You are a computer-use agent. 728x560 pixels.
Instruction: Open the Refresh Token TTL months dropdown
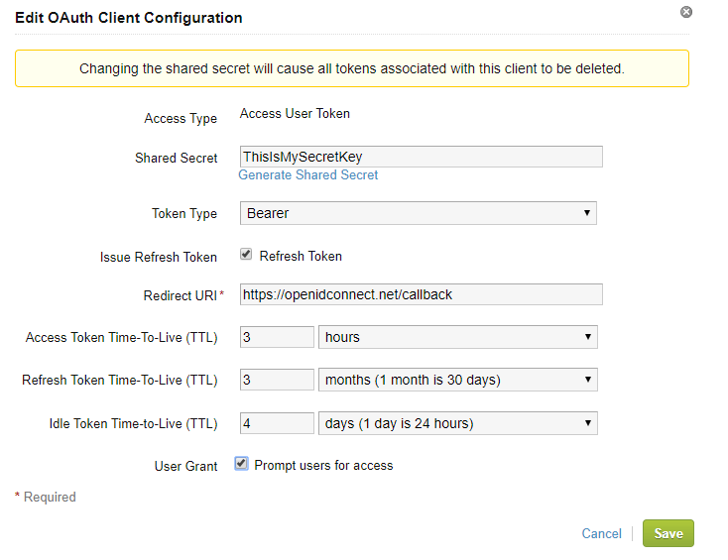(x=458, y=380)
